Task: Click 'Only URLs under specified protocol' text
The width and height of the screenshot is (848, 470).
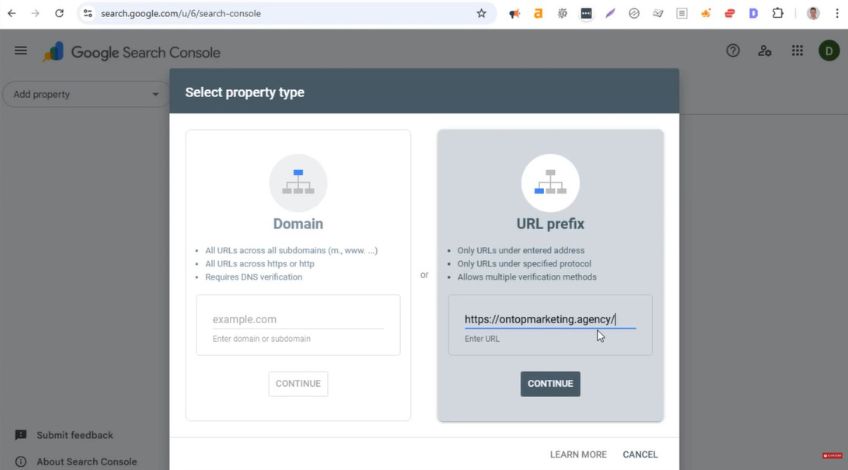Action: tap(525, 263)
